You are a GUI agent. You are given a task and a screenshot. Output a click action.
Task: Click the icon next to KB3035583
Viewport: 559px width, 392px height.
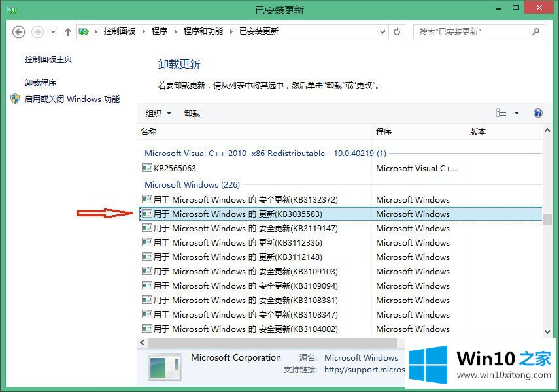pos(147,213)
